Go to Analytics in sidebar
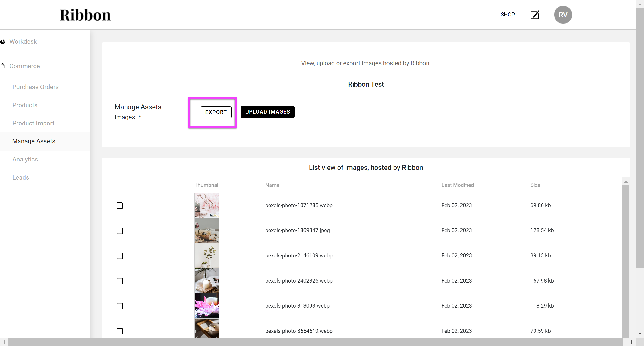Viewport: 644px width, 346px height. pos(25,159)
